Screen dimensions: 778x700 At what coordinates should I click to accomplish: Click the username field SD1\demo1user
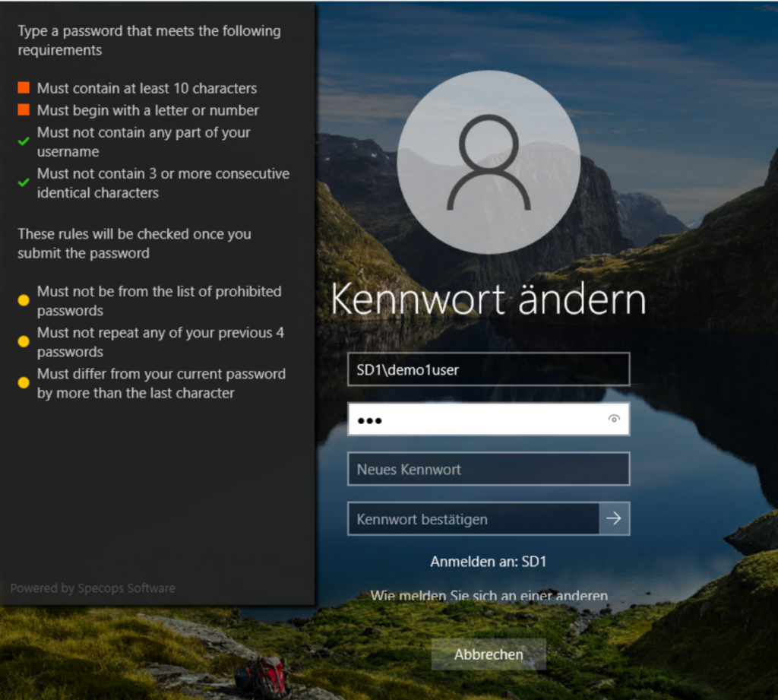(x=489, y=369)
